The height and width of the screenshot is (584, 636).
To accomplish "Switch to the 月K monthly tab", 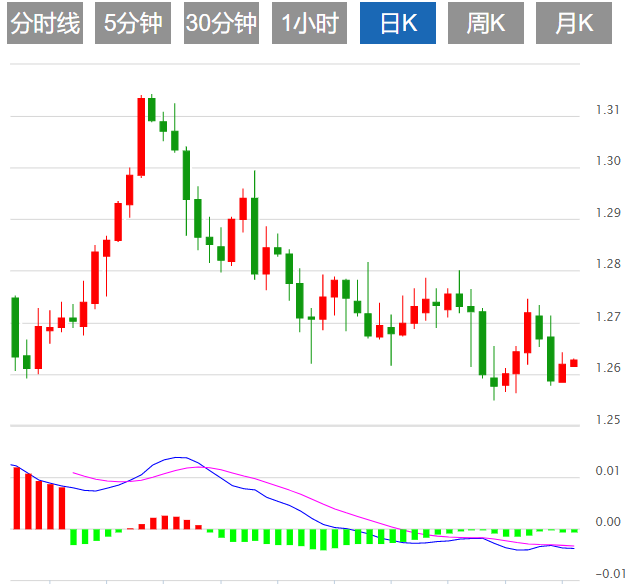I will pyautogui.click(x=574, y=23).
